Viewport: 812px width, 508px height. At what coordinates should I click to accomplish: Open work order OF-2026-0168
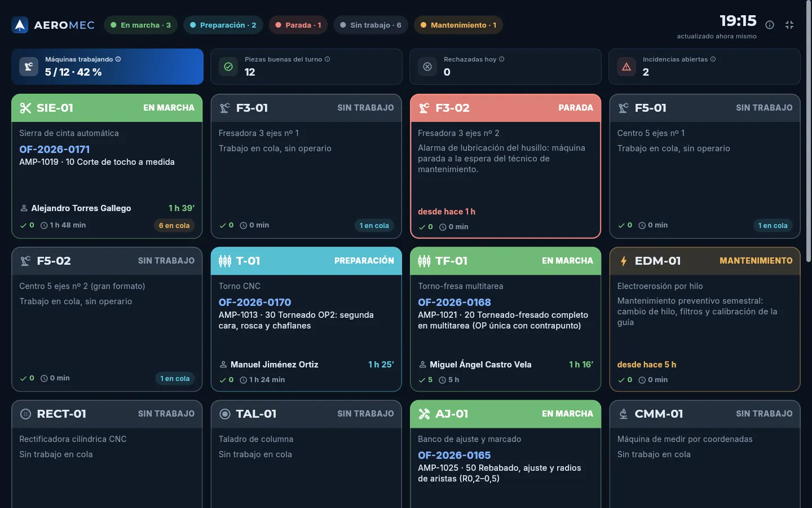(454, 302)
